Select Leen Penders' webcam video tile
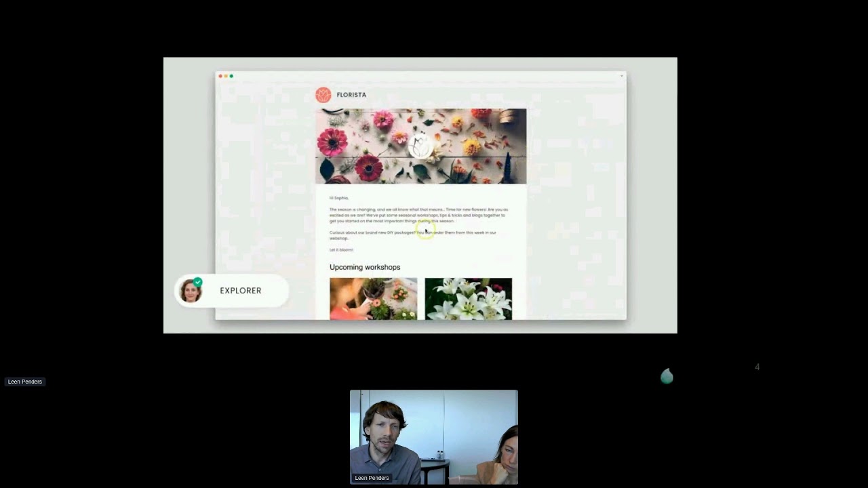The width and height of the screenshot is (868, 488). coord(434,437)
